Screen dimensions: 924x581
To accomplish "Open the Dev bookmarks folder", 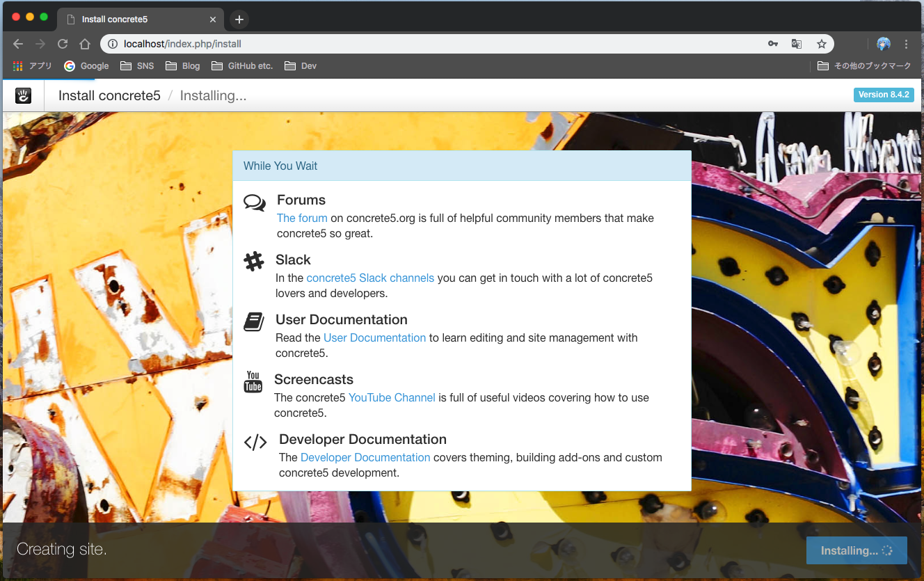I will pos(301,66).
